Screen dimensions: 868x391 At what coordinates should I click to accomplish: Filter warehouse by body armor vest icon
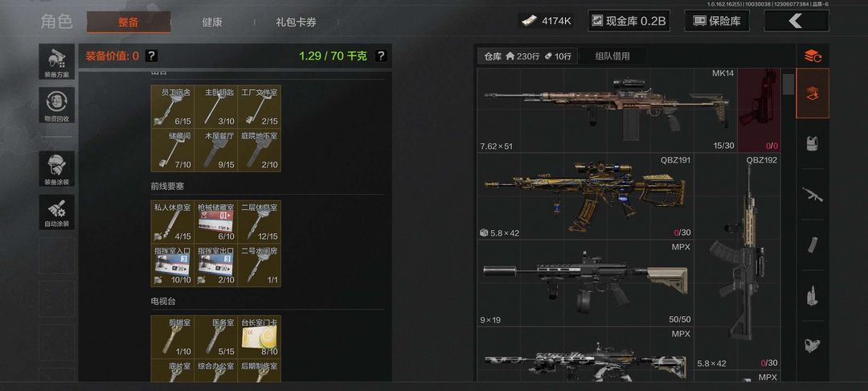[x=812, y=143]
